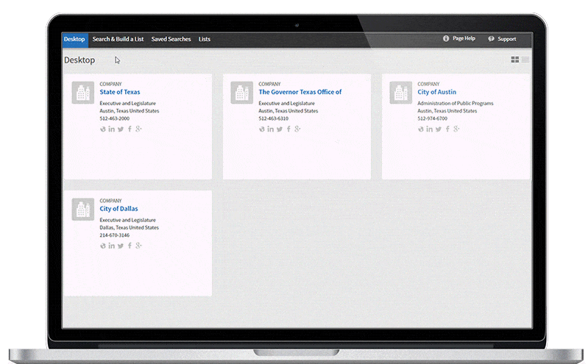Screen dimensions: 588x364
Task: Switch to grid view layout
Action: [x=515, y=60]
